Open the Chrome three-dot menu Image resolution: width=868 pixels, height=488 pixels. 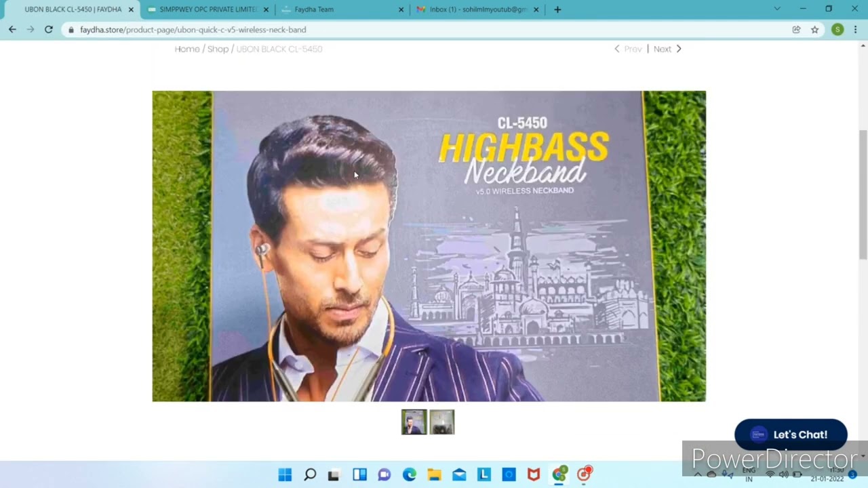point(856,29)
